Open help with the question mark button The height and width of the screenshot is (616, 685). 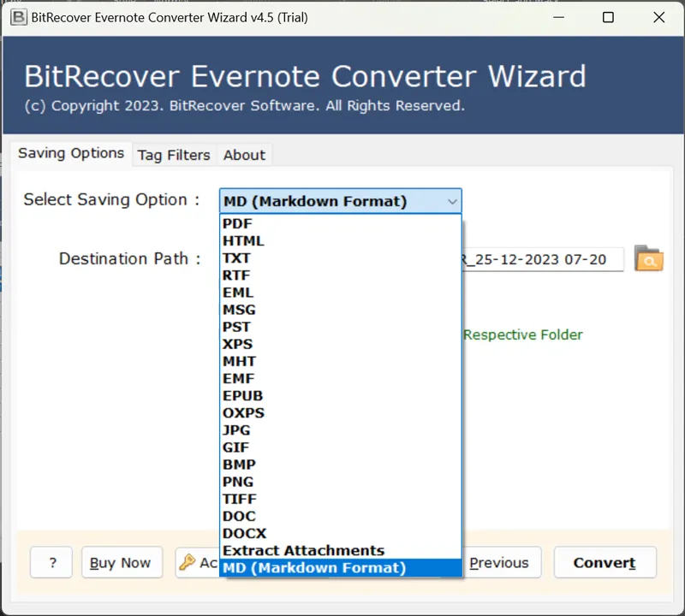pyautogui.click(x=51, y=563)
